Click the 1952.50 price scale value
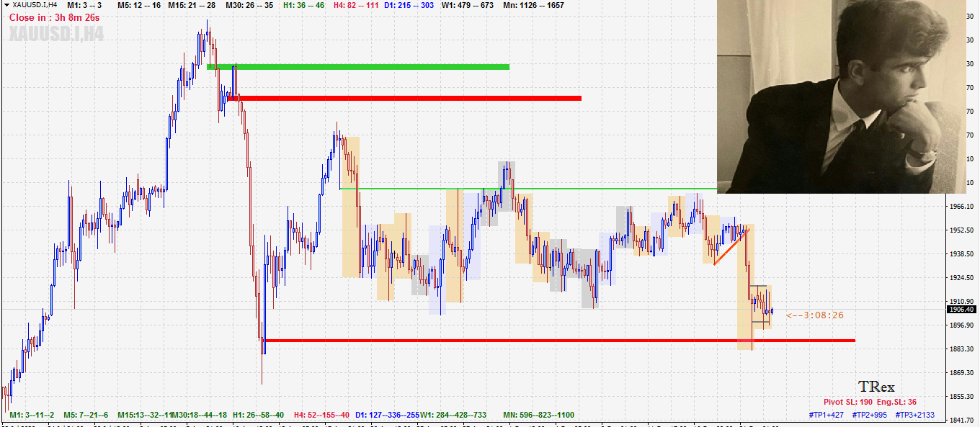Image resolution: width=980 pixels, height=427 pixels. point(962,230)
